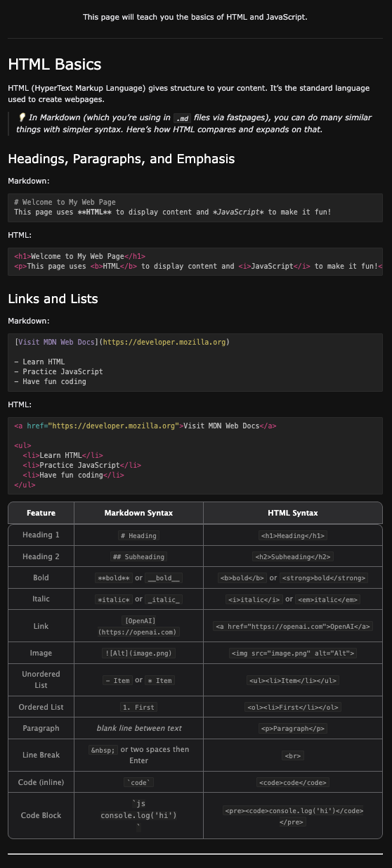Click the "Code Block" feature cell
Image resolution: width=392 pixels, height=868 pixels.
tap(41, 815)
